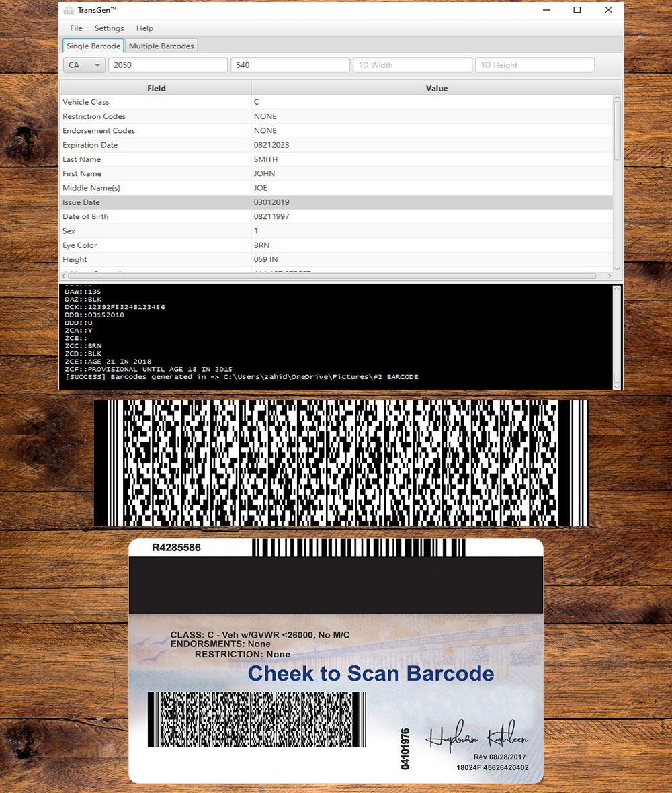Click the table's horizontal scrollbar right arrow

pos(610,276)
